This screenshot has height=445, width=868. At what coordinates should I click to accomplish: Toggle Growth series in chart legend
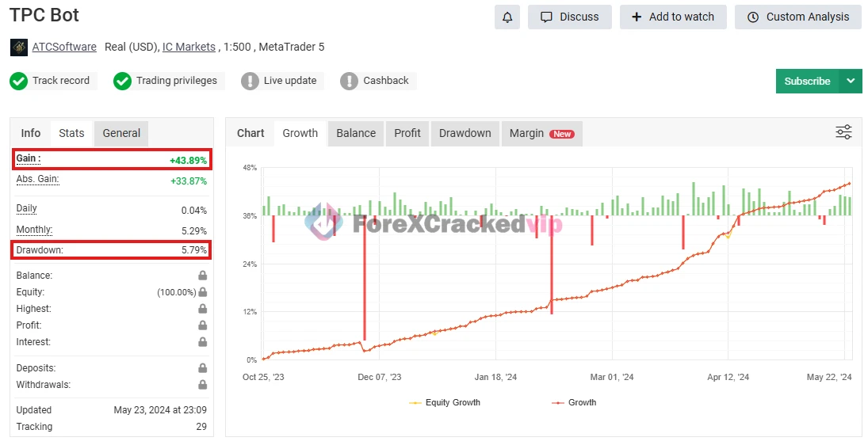(574, 402)
